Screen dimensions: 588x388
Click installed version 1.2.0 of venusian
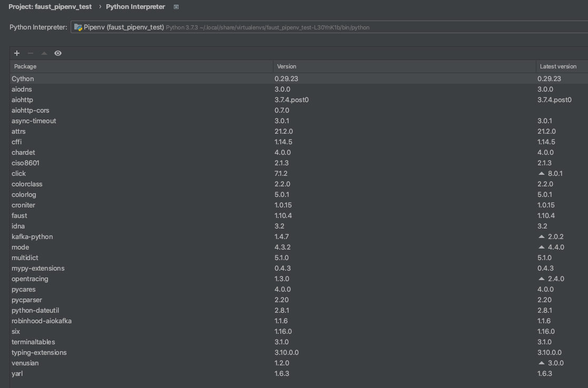(x=282, y=363)
